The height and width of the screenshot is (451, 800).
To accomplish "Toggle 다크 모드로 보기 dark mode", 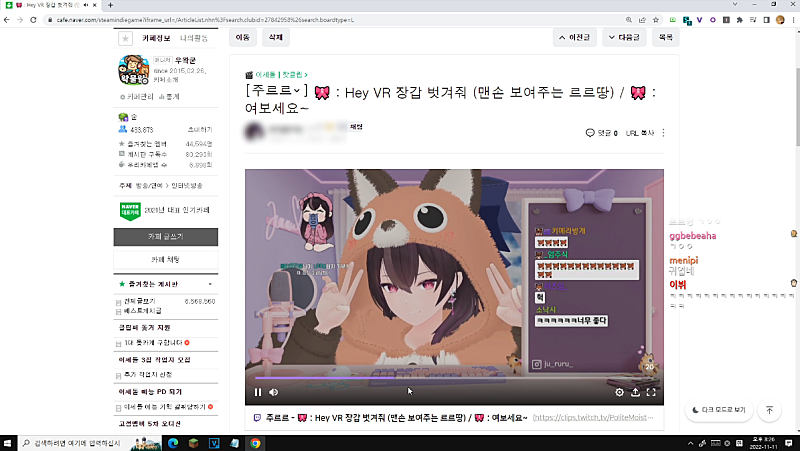I will 719,410.
